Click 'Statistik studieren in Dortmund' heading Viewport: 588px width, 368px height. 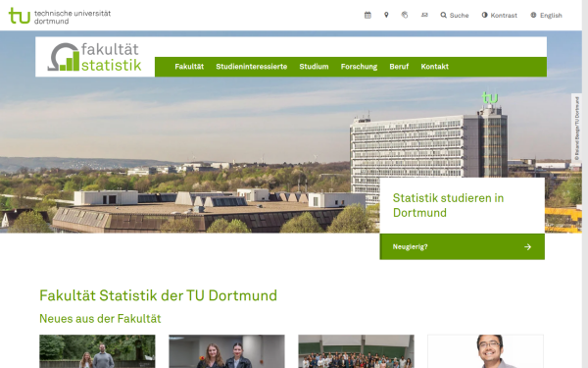448,205
